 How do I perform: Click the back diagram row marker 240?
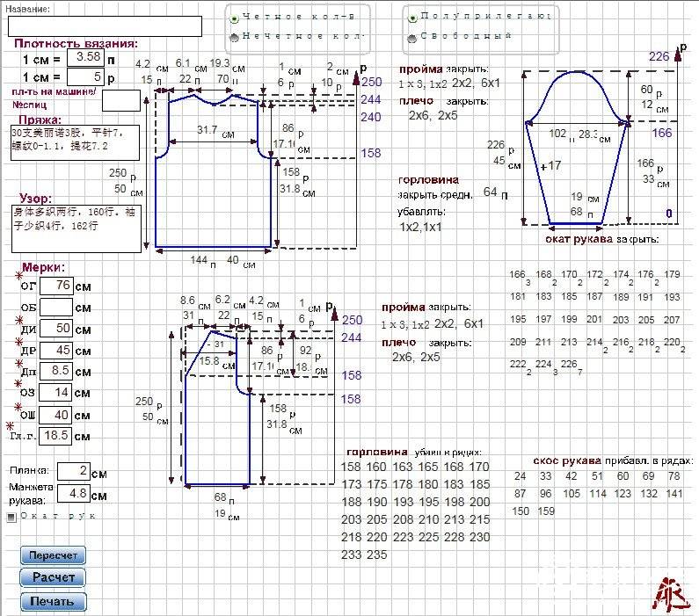click(371, 117)
